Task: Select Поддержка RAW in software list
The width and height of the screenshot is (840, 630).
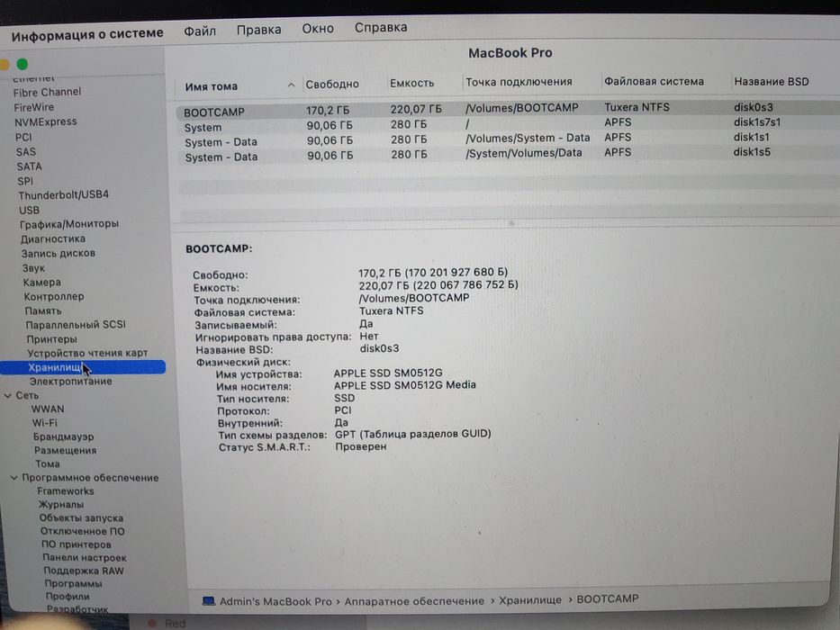Action: [x=83, y=571]
